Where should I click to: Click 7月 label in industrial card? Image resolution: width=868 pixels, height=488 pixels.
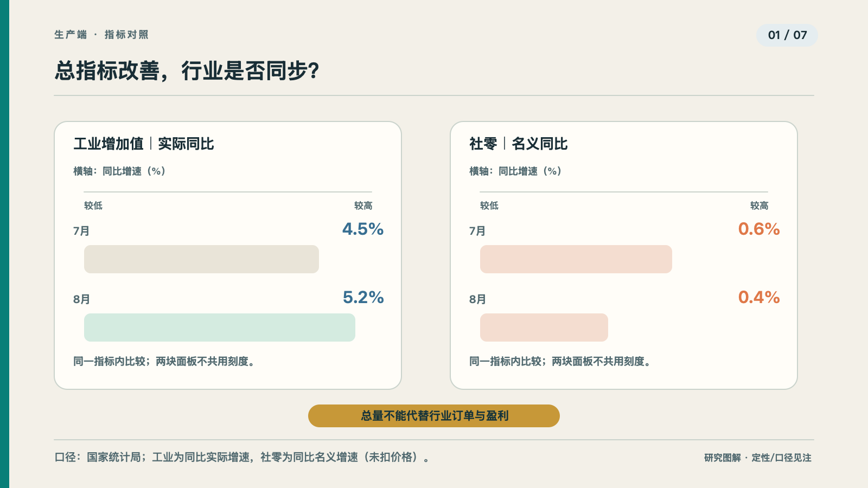81,231
